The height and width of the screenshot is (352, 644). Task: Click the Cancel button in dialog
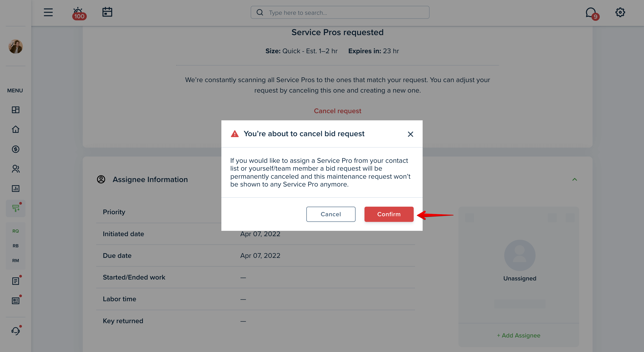pos(330,214)
